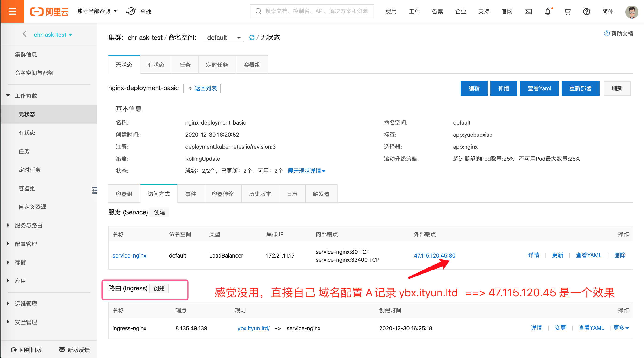The image size is (644, 358).
Task: Collapse the Workloads (工作负载) sidebar section
Action: 25,95
